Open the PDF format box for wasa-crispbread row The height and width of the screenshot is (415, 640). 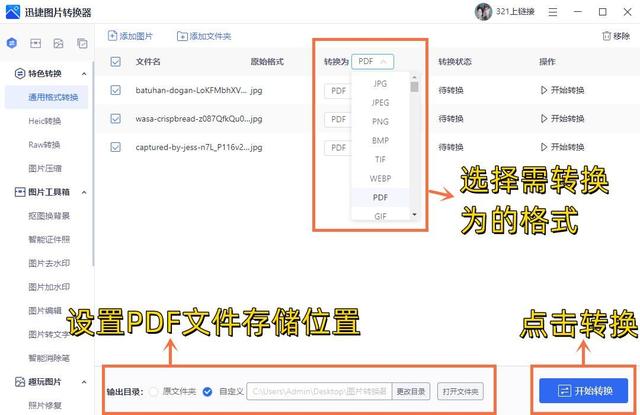point(338,119)
